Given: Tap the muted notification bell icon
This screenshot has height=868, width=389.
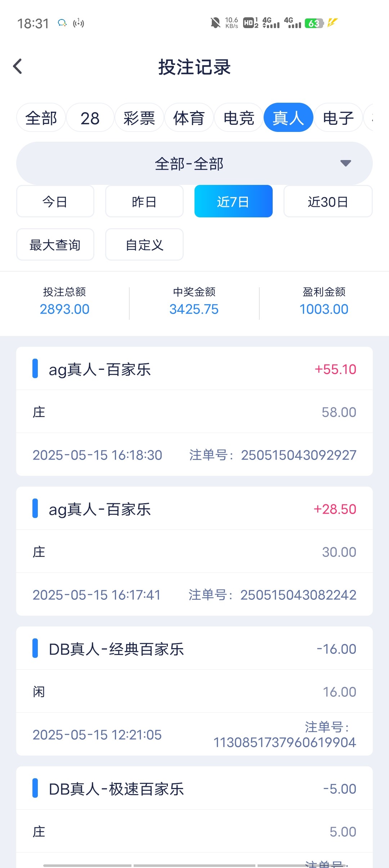Looking at the screenshot, I should coord(215,23).
